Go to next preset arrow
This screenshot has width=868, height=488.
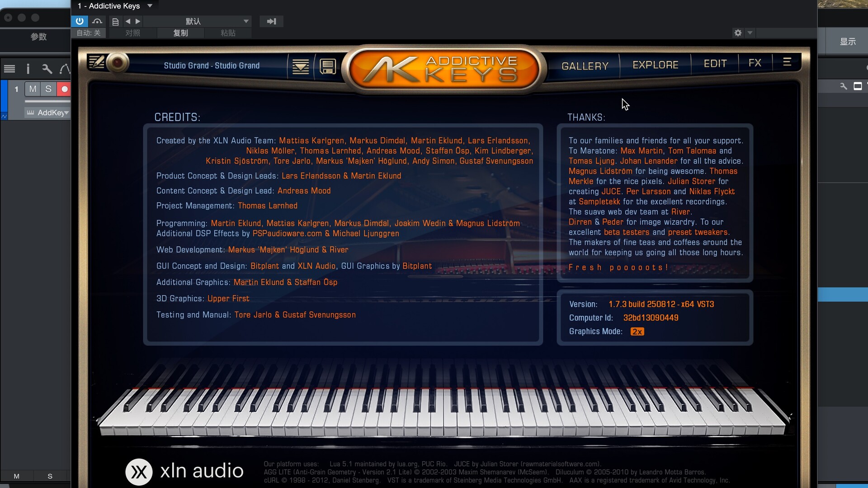(x=138, y=21)
